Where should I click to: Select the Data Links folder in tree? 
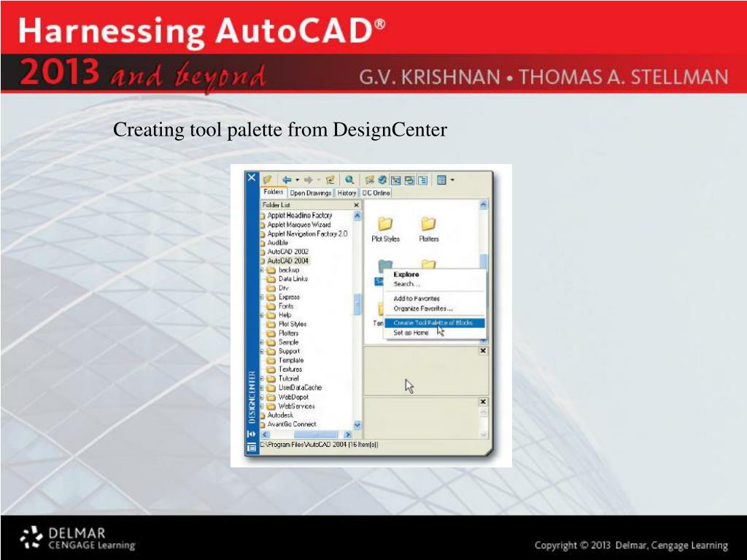pos(293,279)
